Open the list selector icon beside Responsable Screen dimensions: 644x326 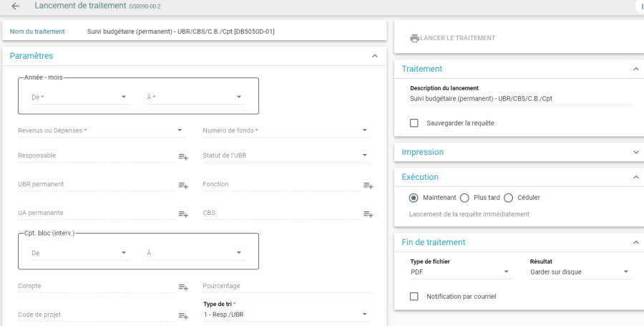183,157
